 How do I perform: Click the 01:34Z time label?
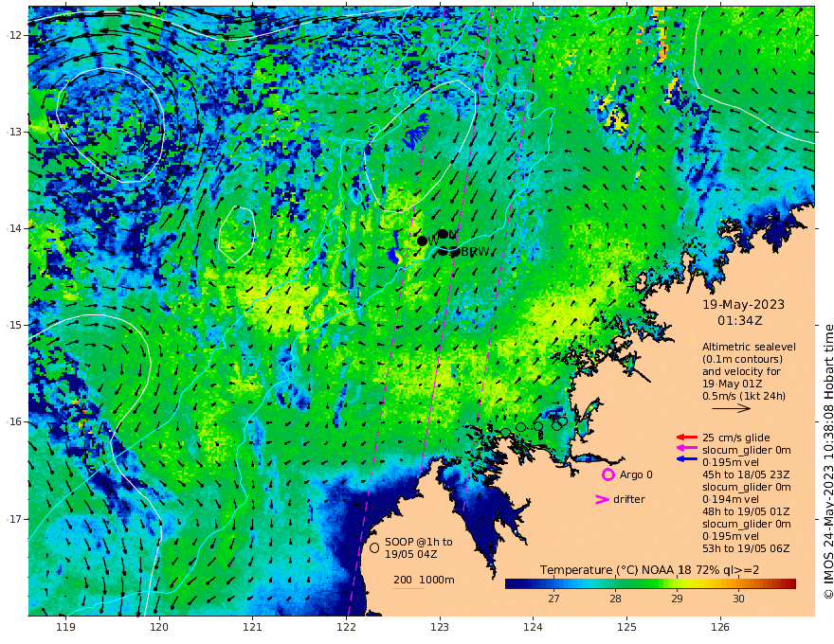(740, 321)
